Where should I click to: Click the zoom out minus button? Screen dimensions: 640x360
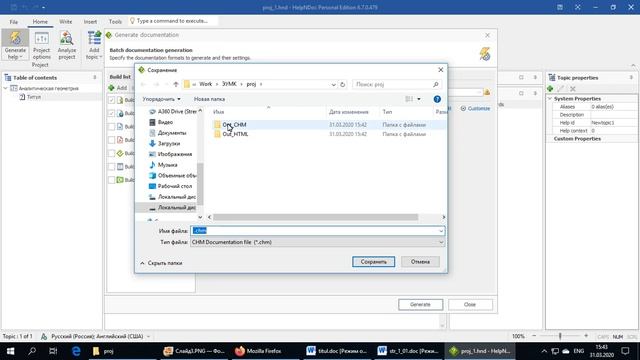tap(534, 336)
